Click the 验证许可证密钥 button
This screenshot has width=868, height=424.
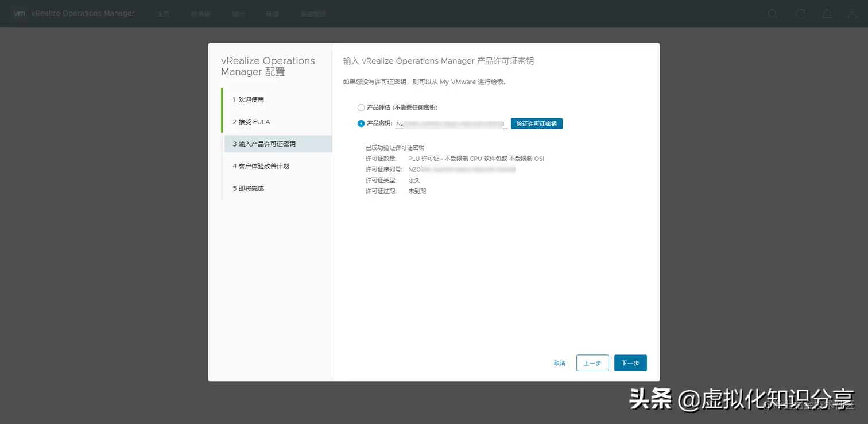(x=536, y=123)
